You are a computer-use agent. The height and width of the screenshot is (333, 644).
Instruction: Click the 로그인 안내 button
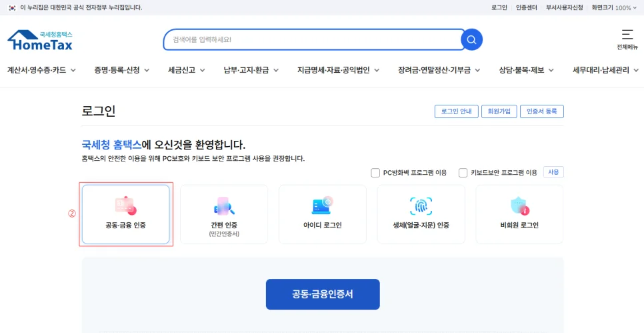click(x=456, y=111)
